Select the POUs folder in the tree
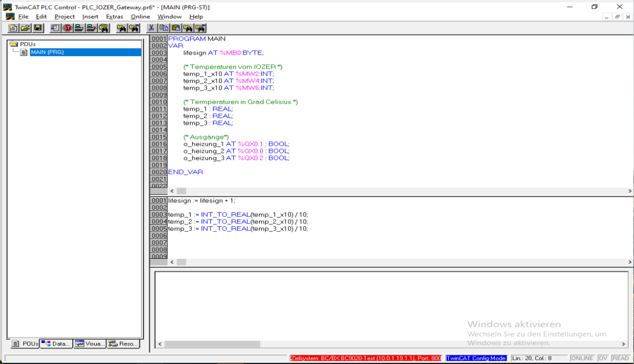634x364 pixels. click(x=23, y=44)
